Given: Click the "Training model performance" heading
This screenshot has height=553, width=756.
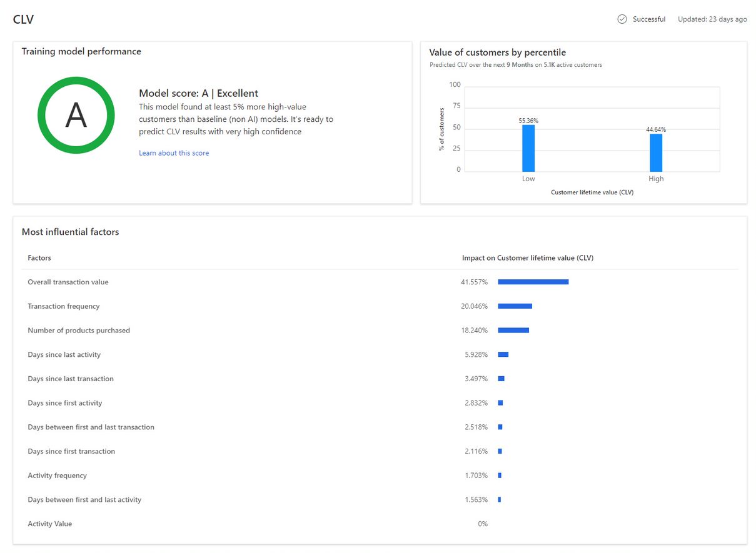Looking at the screenshot, I should [82, 51].
